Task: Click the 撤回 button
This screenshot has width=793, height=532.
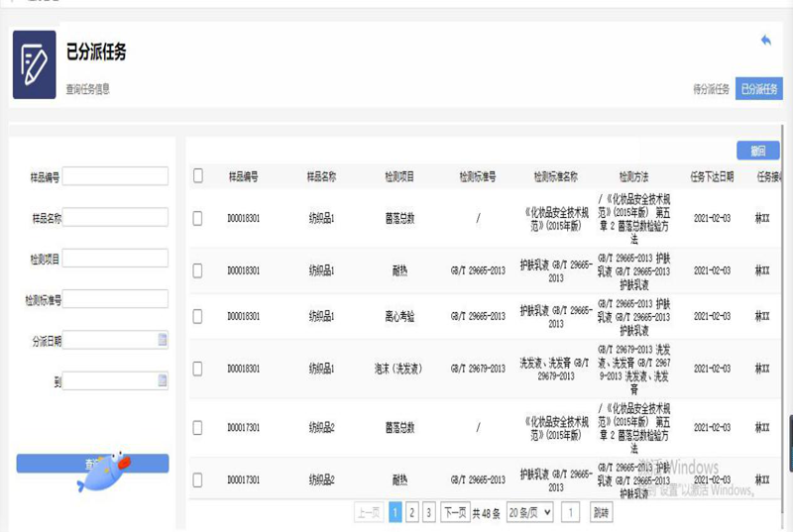Action: [x=758, y=152]
